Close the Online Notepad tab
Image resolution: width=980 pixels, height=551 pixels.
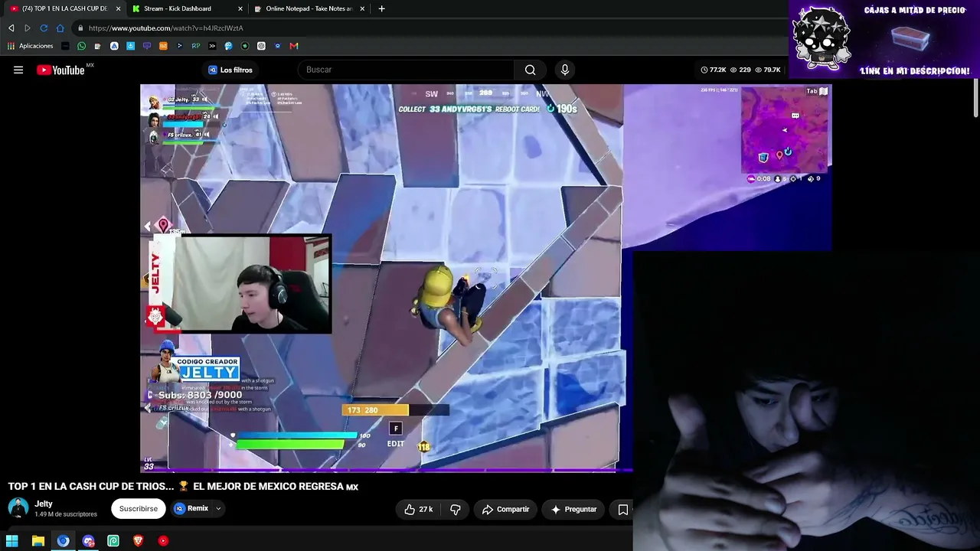362,8
